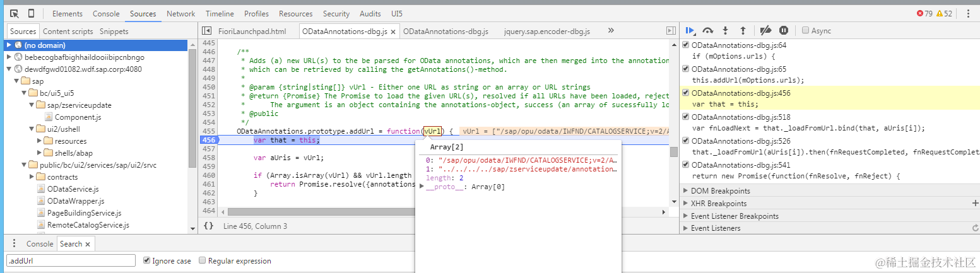
Task: Open the jquery.sap.encoder-dbg.js editor tab
Action: point(547,32)
